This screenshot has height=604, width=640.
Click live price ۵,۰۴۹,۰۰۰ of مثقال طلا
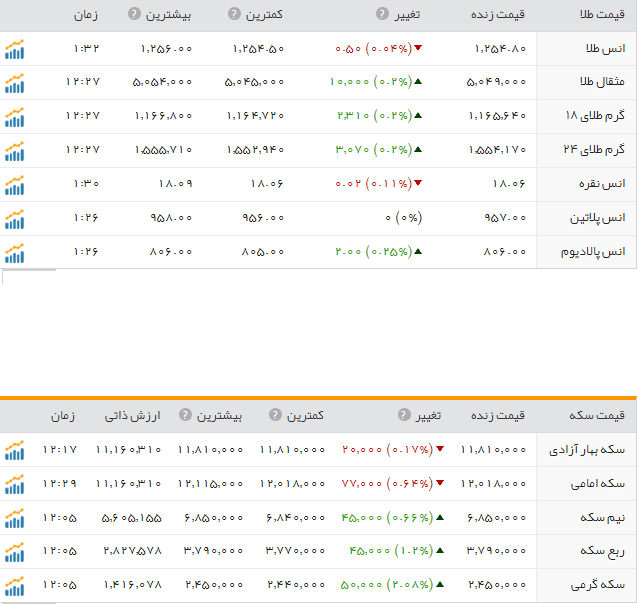click(496, 82)
